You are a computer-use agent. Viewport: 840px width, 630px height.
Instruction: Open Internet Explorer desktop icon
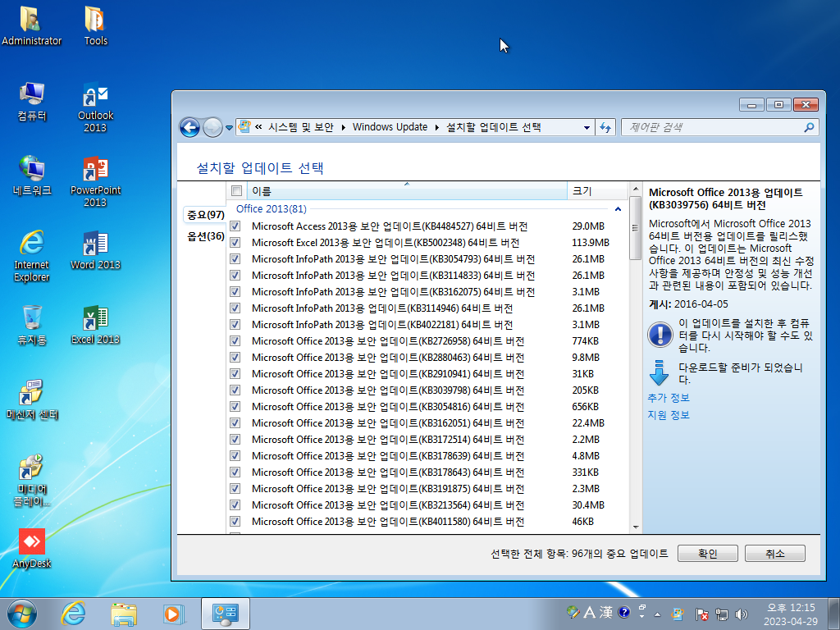tap(32, 256)
